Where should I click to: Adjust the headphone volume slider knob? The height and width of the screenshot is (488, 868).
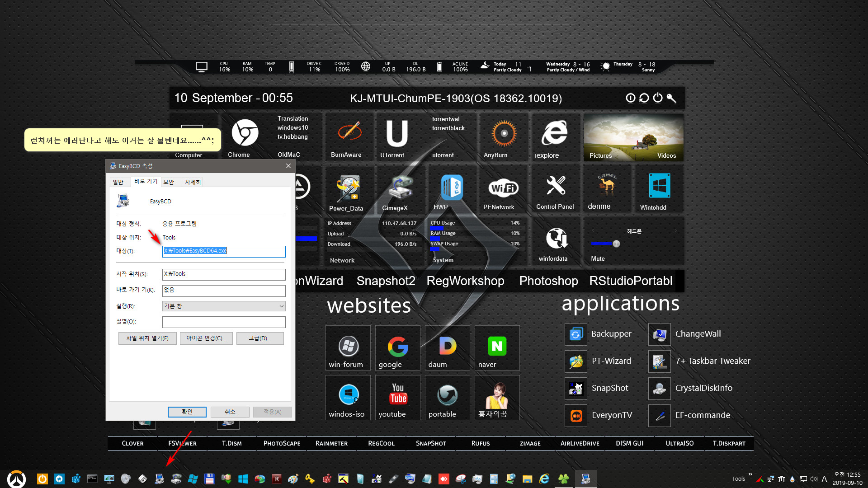[x=616, y=244]
